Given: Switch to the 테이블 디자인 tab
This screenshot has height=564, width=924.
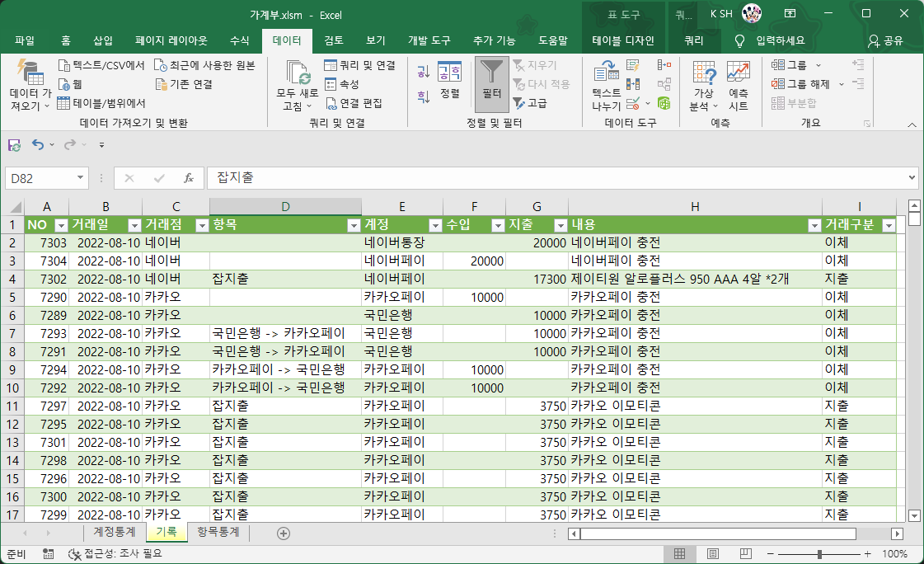Looking at the screenshot, I should [623, 40].
